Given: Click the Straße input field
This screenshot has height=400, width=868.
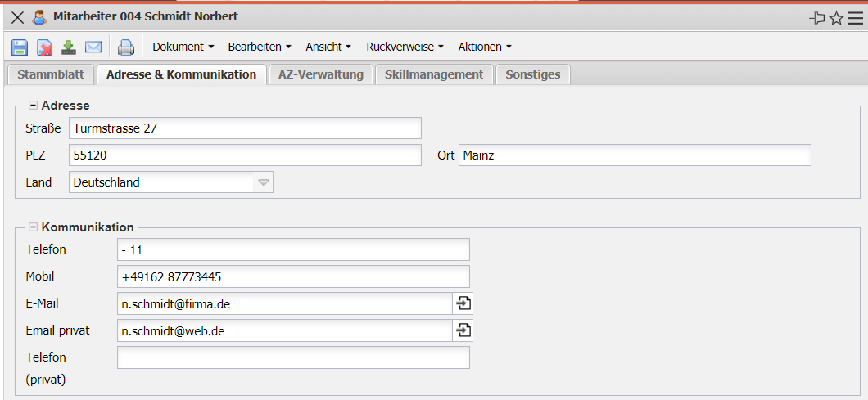Looking at the screenshot, I should click(245, 128).
